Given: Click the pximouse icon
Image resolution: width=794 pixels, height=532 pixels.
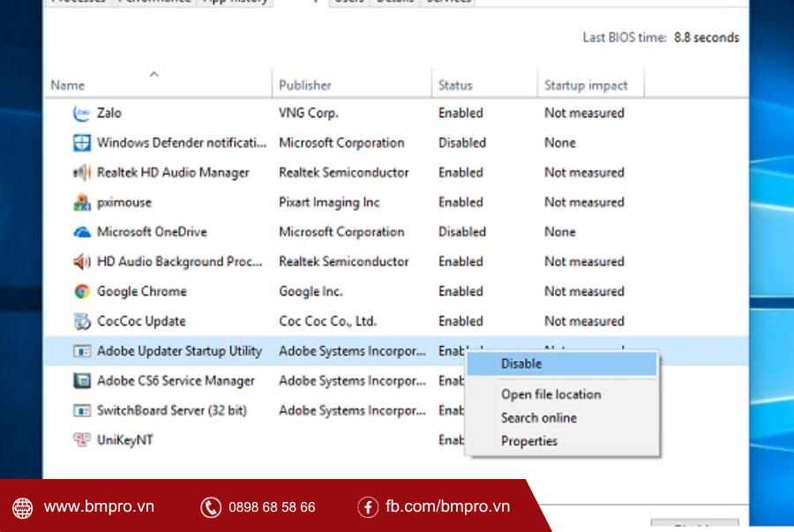Looking at the screenshot, I should pos(81,202).
